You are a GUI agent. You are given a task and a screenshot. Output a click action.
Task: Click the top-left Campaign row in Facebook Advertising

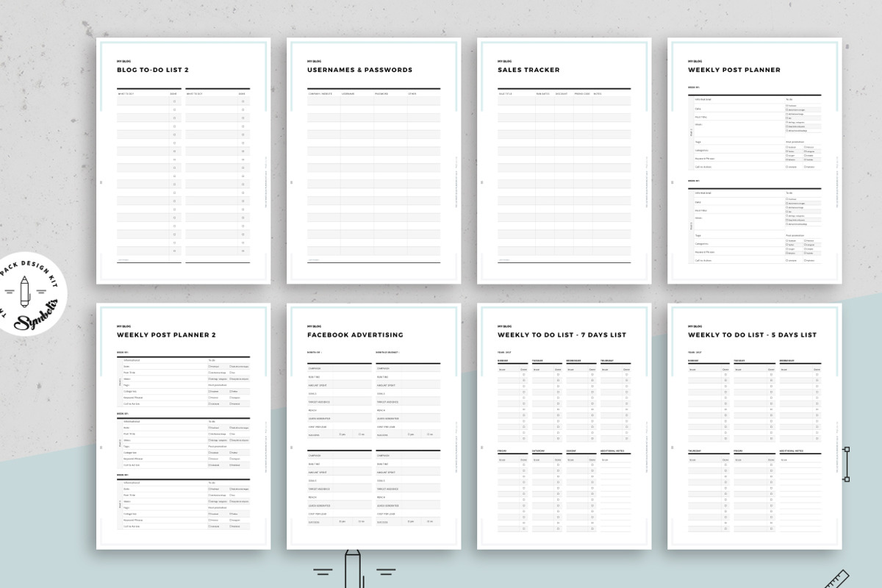point(340,368)
